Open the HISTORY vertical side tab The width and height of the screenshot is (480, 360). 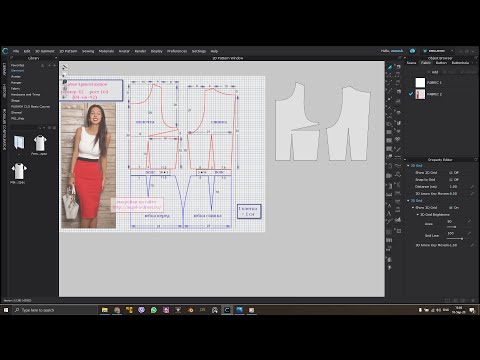coord(4,91)
